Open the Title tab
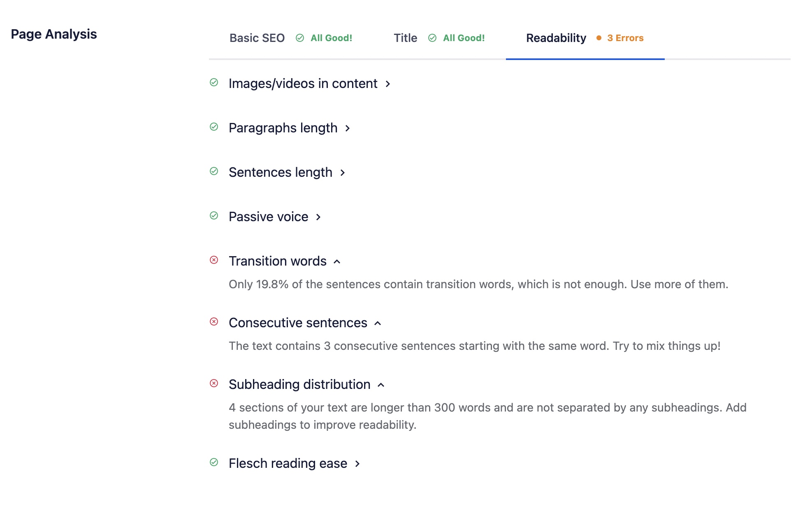 [x=405, y=38]
